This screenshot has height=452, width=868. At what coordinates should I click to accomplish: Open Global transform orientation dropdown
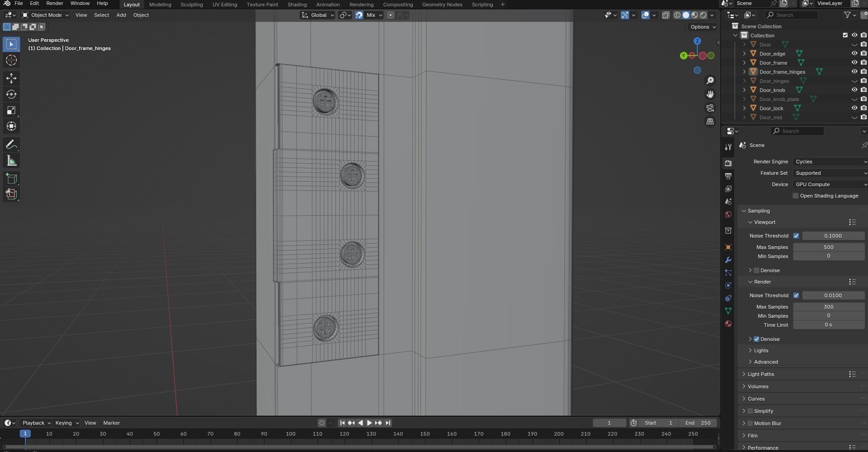pos(318,15)
